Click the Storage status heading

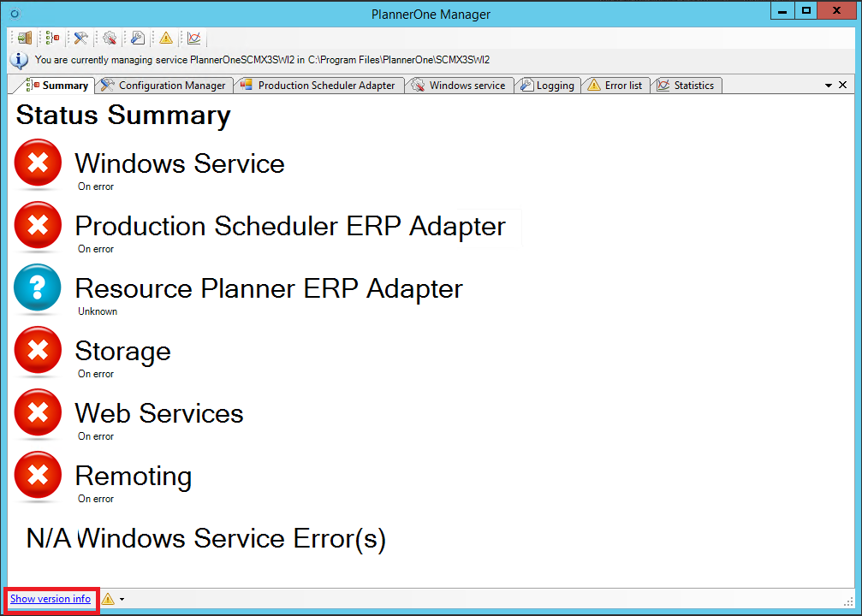pos(123,352)
